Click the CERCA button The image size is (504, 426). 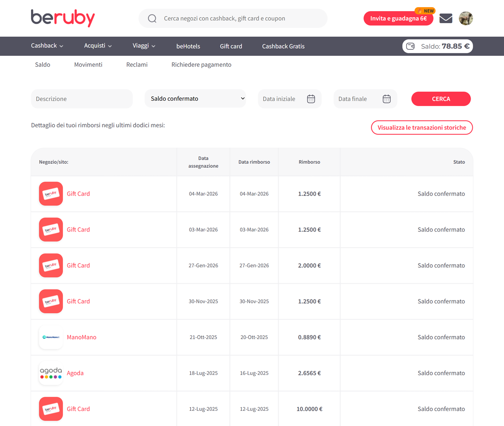coord(441,99)
